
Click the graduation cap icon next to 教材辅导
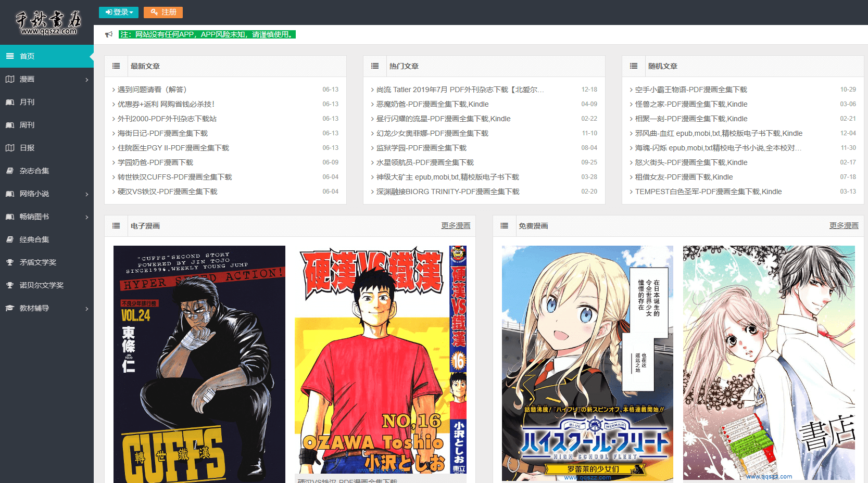coord(10,308)
